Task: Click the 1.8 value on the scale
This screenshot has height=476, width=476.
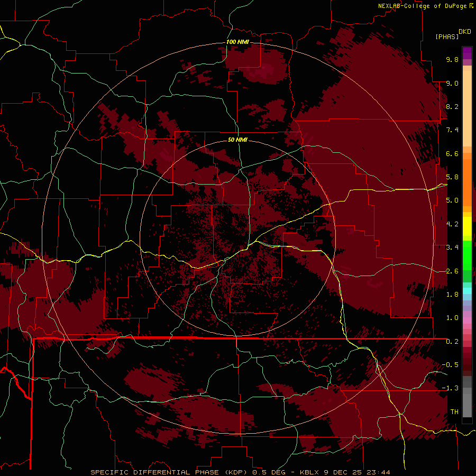Action: click(x=452, y=295)
